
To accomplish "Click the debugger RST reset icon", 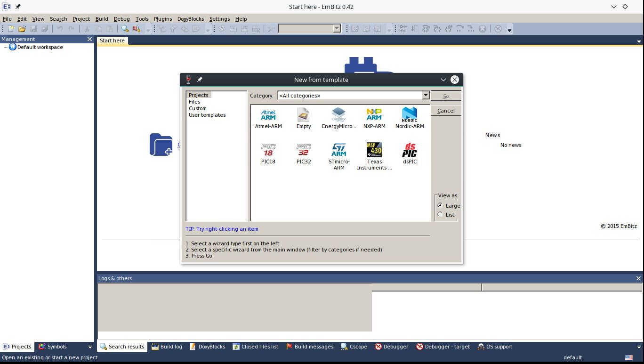I will 403,29.
